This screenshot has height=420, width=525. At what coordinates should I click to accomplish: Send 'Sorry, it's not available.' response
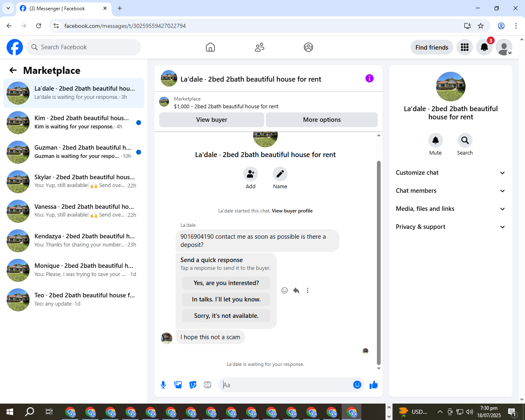click(x=226, y=316)
